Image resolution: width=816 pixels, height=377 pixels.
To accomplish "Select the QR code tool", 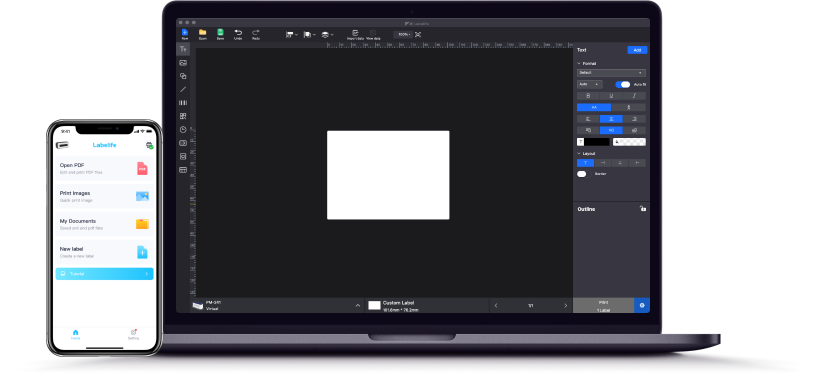I will point(183,116).
